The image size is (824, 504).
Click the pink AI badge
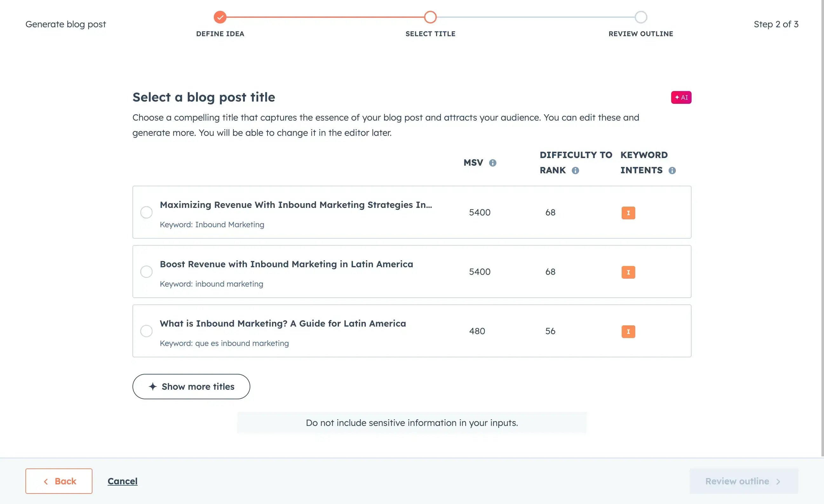(x=680, y=97)
